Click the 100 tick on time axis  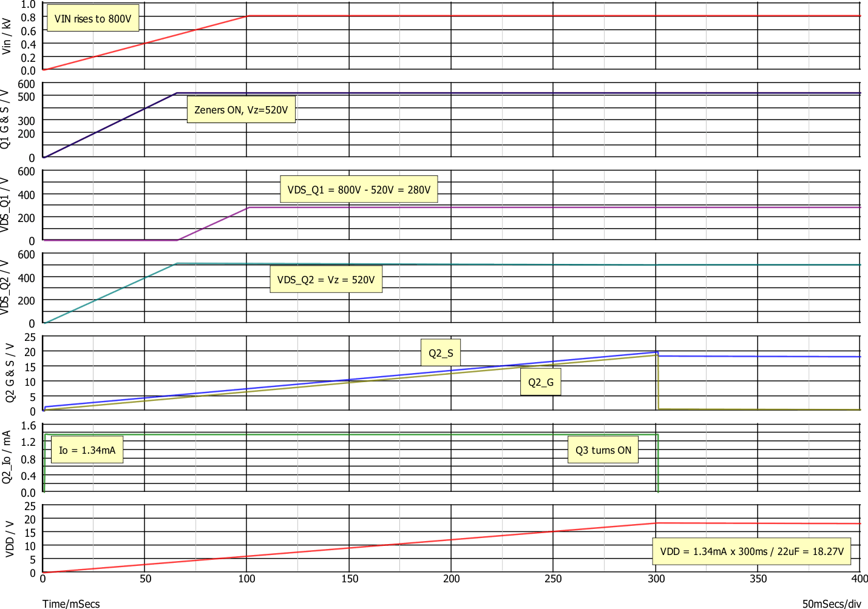click(x=246, y=579)
